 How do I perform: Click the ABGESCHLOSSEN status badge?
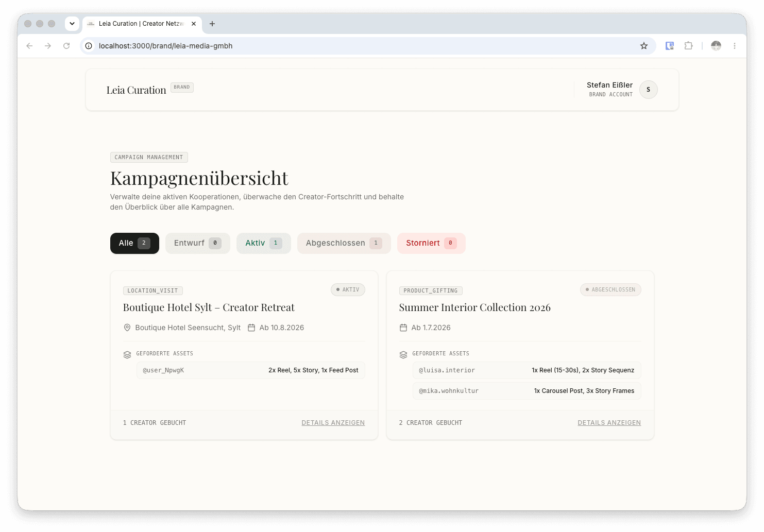(610, 289)
